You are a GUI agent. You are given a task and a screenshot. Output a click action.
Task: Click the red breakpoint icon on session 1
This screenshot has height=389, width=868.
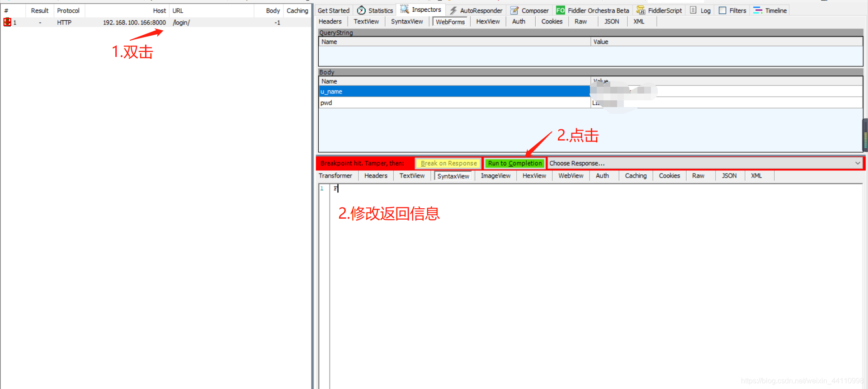(7, 22)
